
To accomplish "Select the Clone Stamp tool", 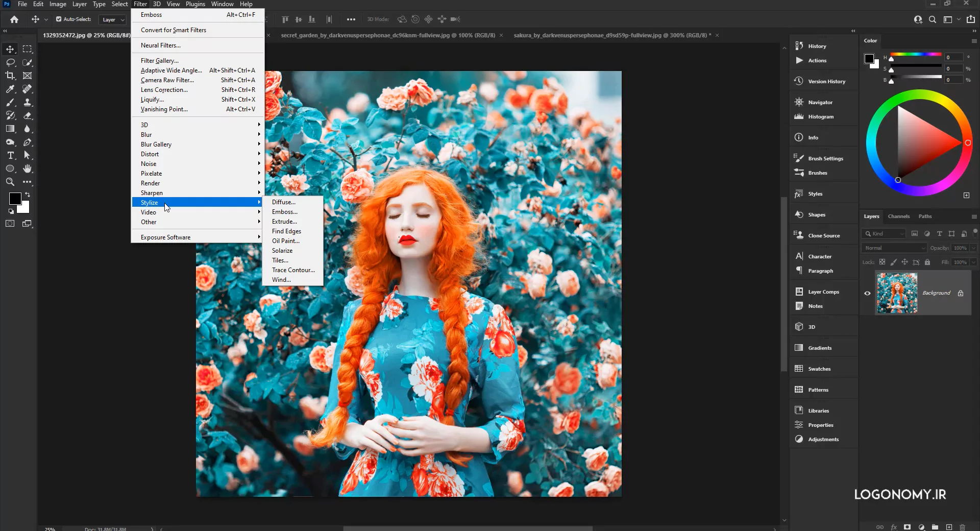I will [x=28, y=102].
